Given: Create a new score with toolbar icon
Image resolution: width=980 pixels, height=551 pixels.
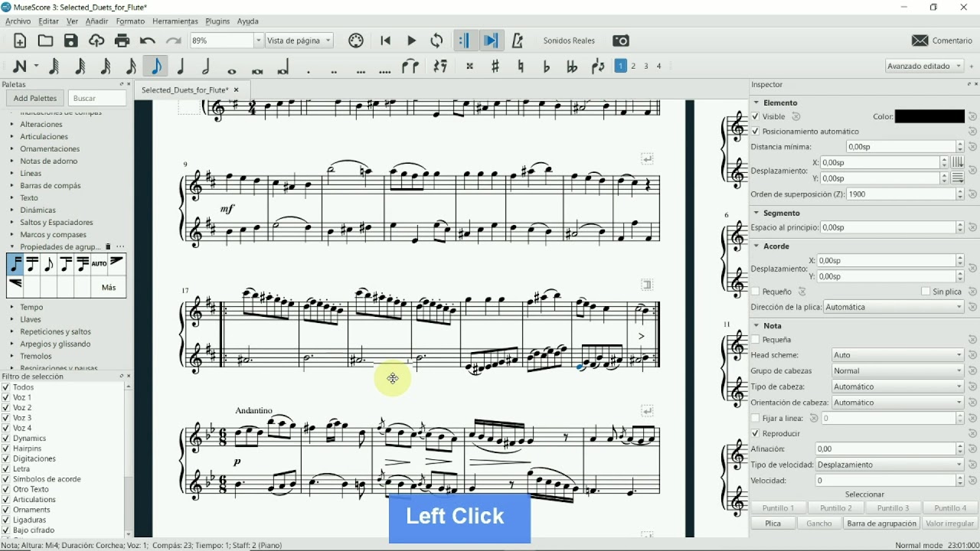Looking at the screenshot, I should (x=20, y=41).
